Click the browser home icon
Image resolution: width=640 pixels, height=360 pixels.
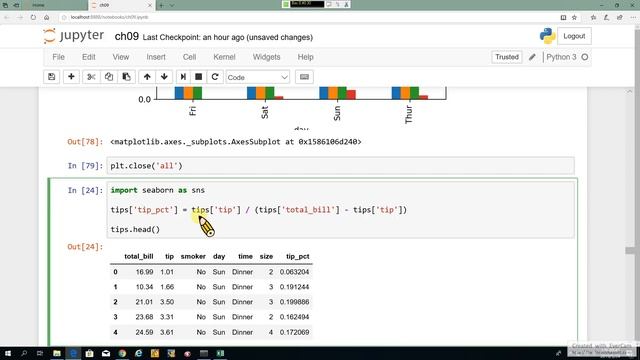pyautogui.click(x=47, y=17)
